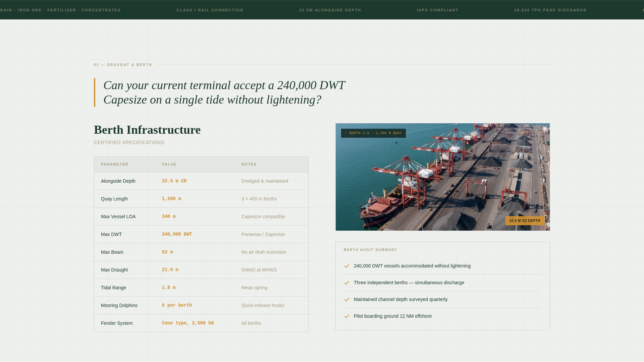Click the Max Draught row of the table
Screen dimensions: 644x362
click(201, 269)
